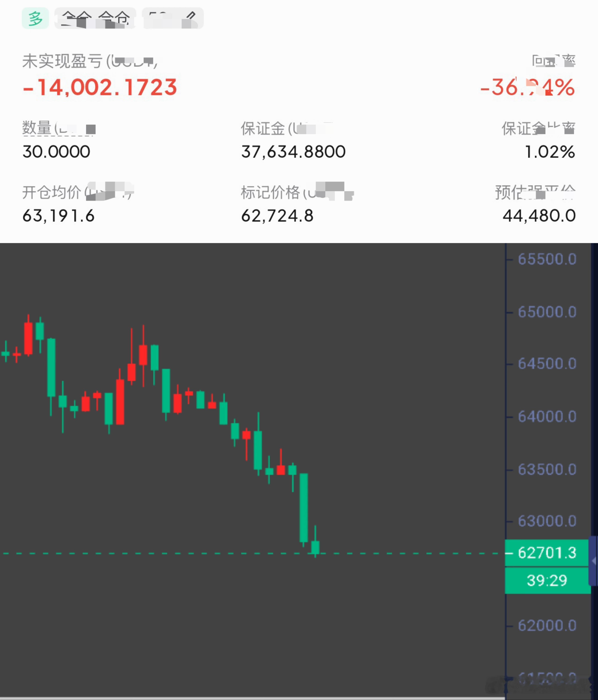Screen dimensions: 598x700
Task: Tap estimated liquidation price 44,480.0
Action: (x=539, y=216)
